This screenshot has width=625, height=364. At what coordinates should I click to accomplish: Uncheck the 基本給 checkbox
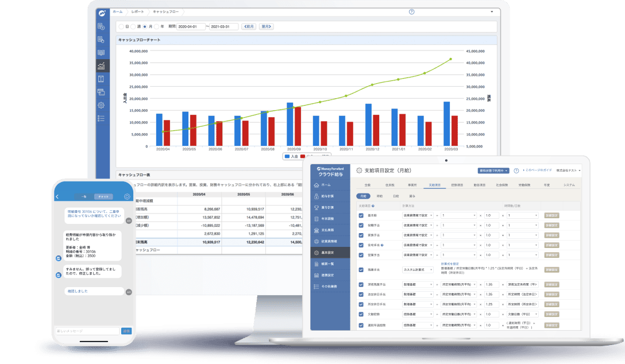click(x=361, y=215)
